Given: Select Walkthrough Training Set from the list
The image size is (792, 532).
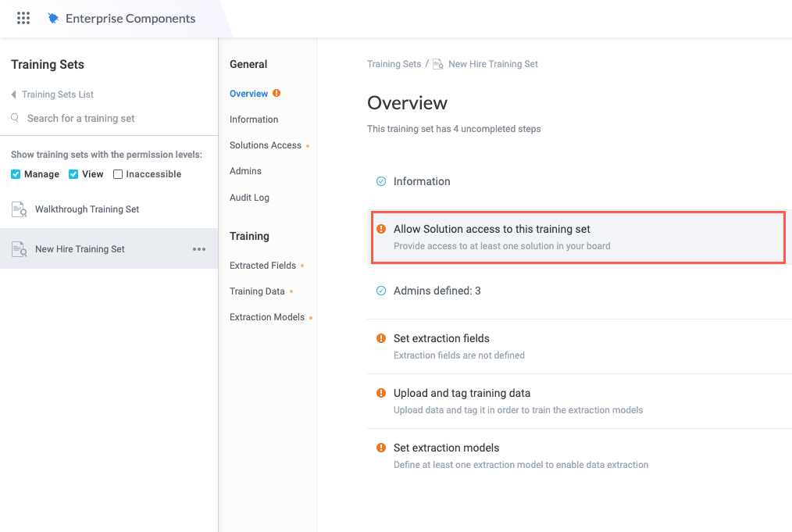Looking at the screenshot, I should [x=87, y=209].
